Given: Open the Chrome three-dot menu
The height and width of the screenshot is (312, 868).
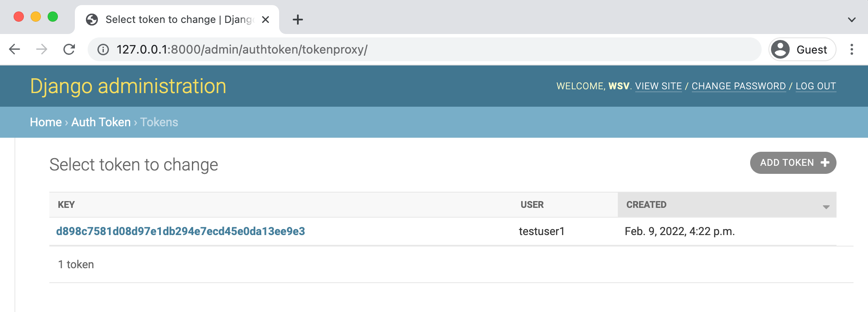Looking at the screenshot, I should 851,49.
